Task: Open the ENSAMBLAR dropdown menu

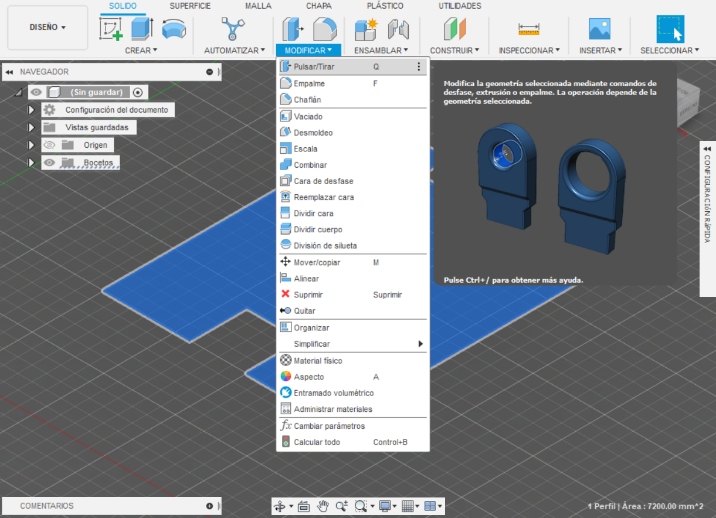Action: coord(381,50)
